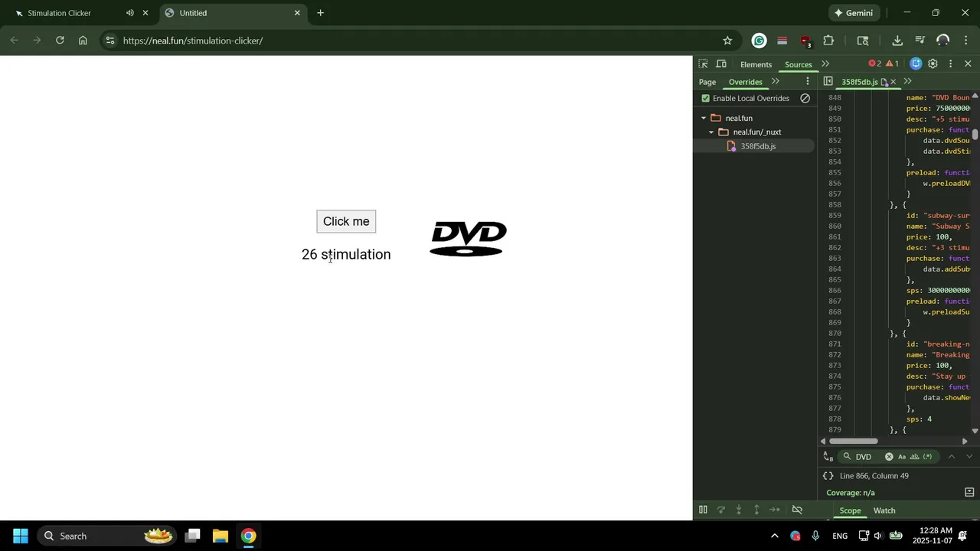This screenshot has height=551, width=980.
Task: Toggle match whole word in code search
Action: click(914, 457)
